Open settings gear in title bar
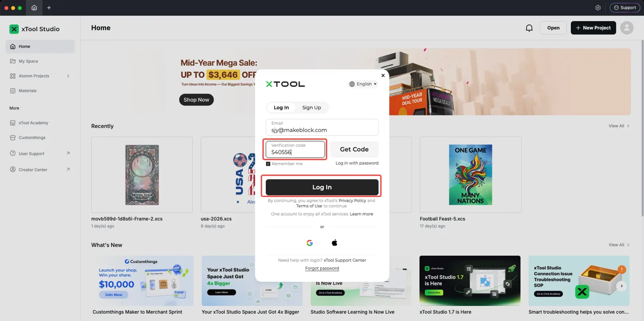 [598, 8]
